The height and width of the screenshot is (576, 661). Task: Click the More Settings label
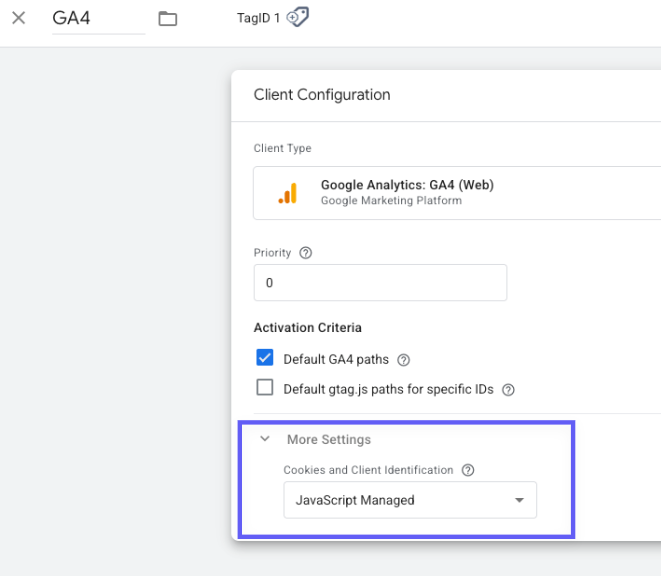point(329,439)
